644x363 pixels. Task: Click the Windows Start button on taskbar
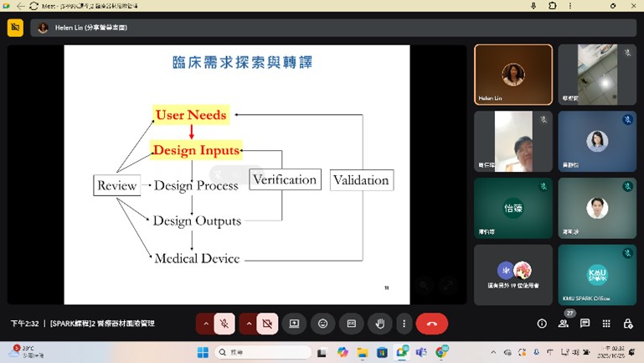pos(202,352)
